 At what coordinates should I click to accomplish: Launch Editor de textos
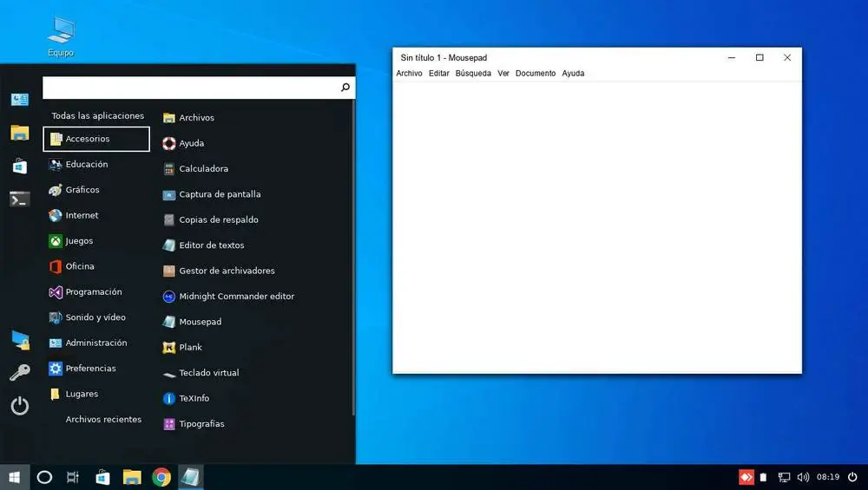(203, 245)
